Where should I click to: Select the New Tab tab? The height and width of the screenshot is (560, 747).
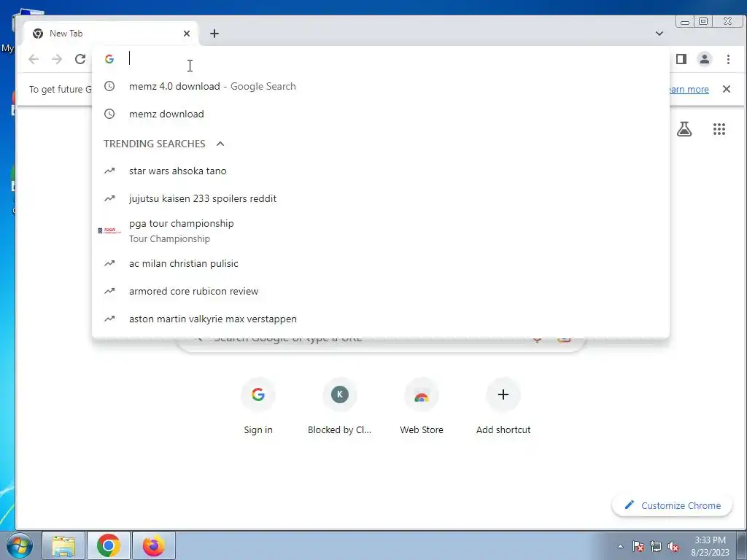coord(111,34)
